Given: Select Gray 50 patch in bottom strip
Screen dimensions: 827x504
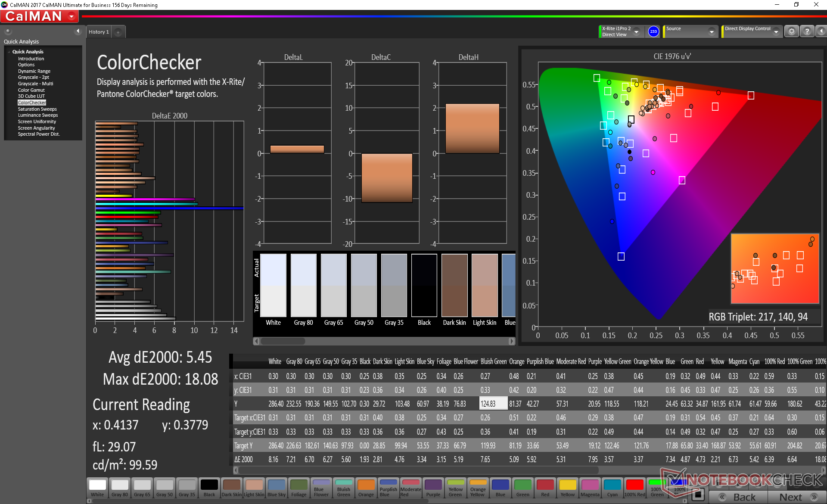Looking at the screenshot, I should point(165,488).
